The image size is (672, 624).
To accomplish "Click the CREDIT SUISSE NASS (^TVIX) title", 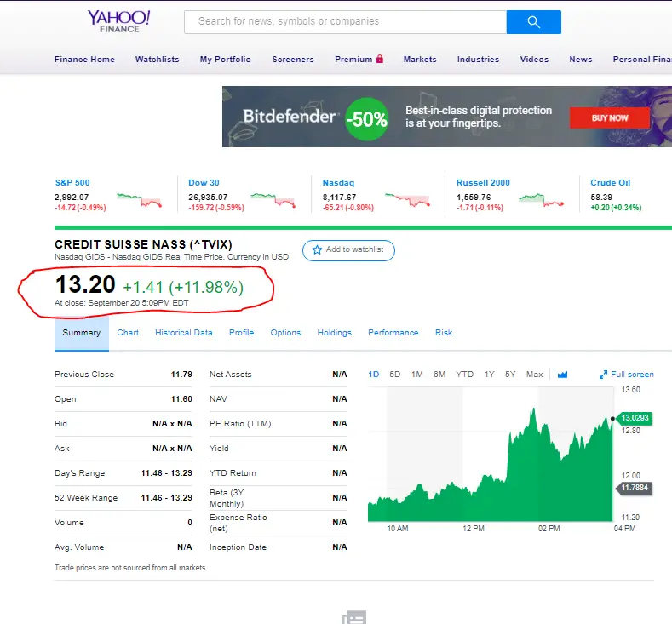I will [x=143, y=244].
